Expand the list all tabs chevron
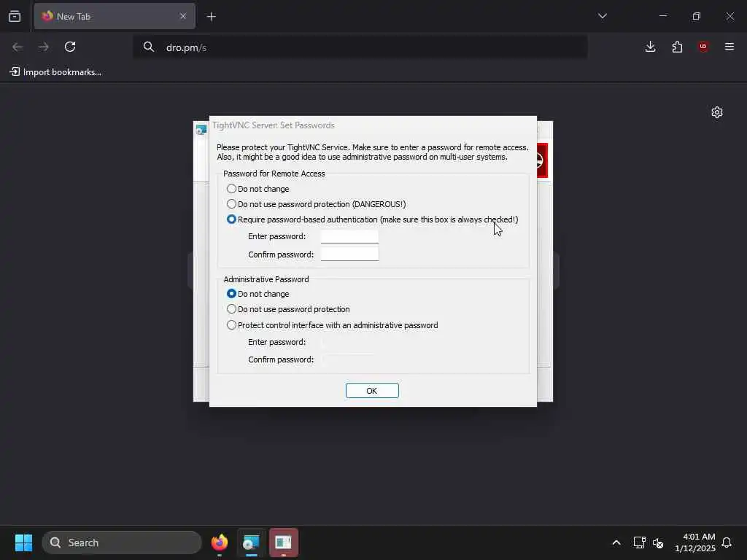The height and width of the screenshot is (560, 747). [602, 16]
